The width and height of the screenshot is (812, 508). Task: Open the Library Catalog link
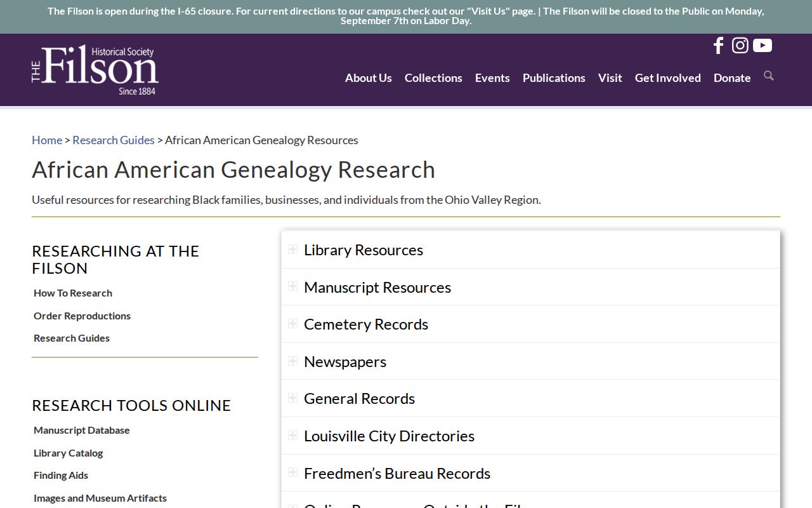68,453
